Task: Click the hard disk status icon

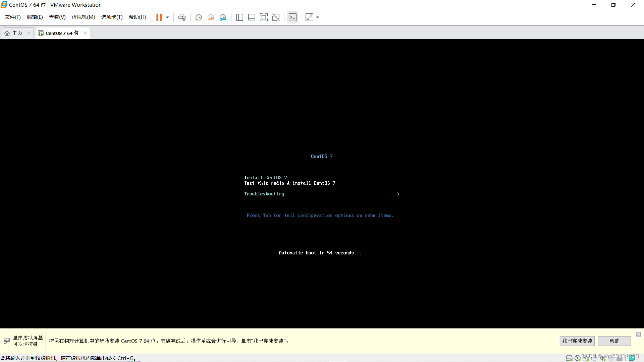Action: (569, 358)
